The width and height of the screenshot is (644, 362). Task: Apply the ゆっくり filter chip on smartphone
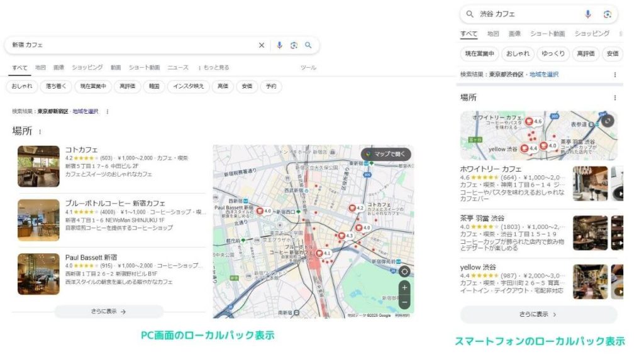point(553,54)
